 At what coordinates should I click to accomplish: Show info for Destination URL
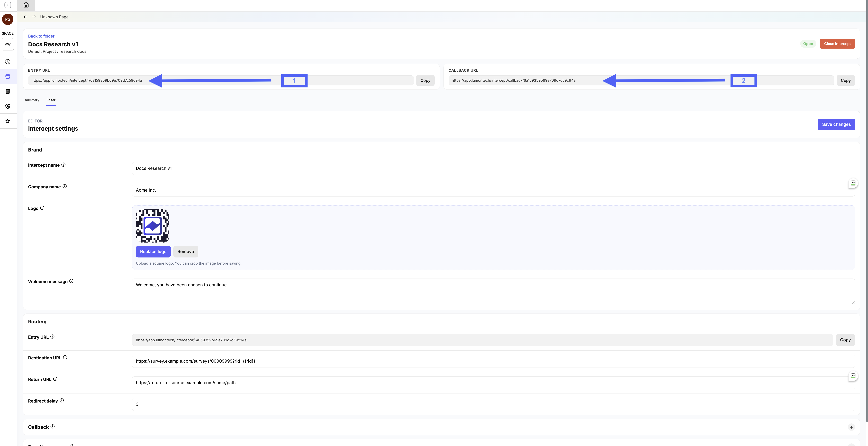(65, 357)
